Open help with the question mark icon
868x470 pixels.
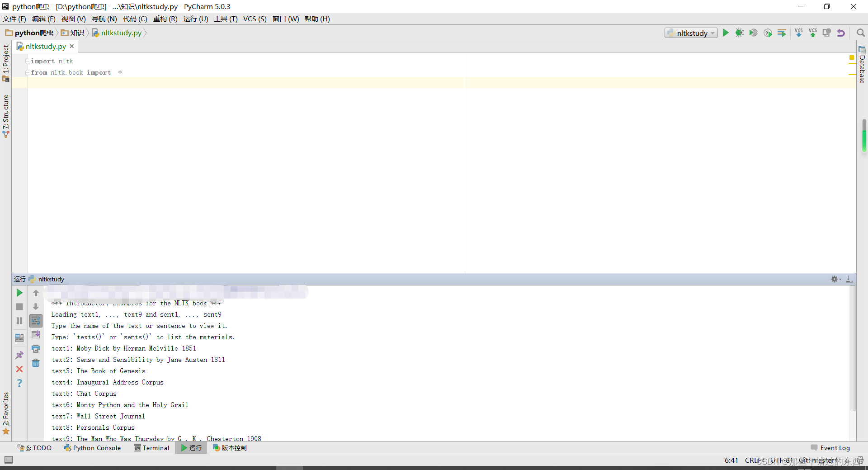[19, 383]
